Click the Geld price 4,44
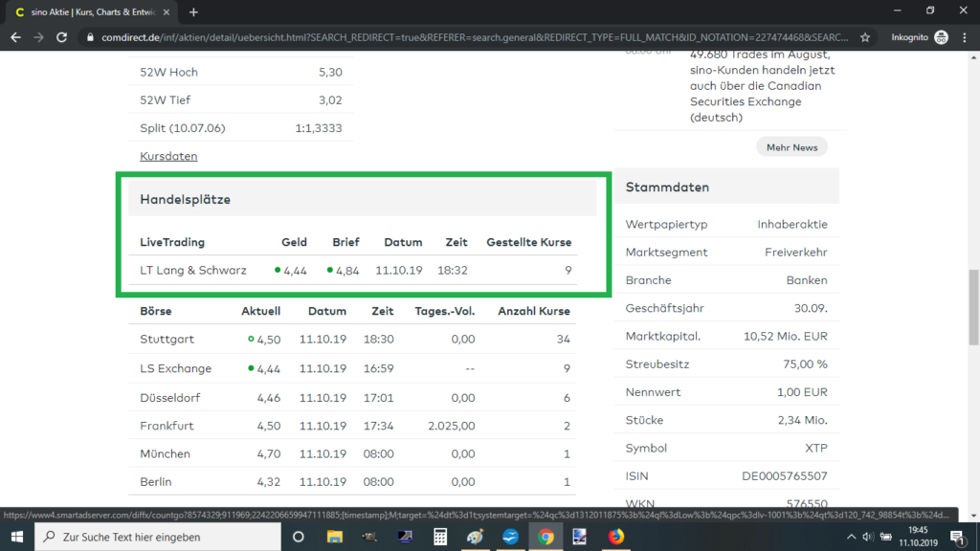Viewport: 980px width, 551px height. (x=295, y=271)
